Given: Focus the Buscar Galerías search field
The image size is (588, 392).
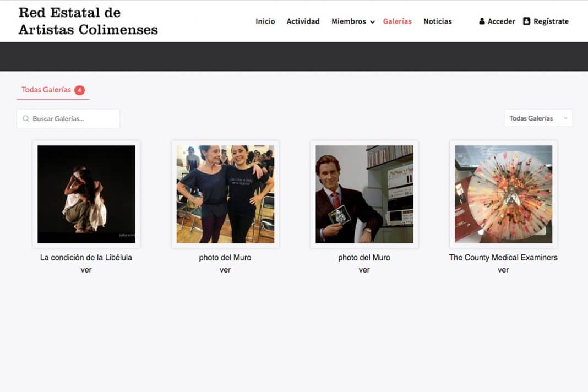Looking at the screenshot, I should (x=68, y=118).
